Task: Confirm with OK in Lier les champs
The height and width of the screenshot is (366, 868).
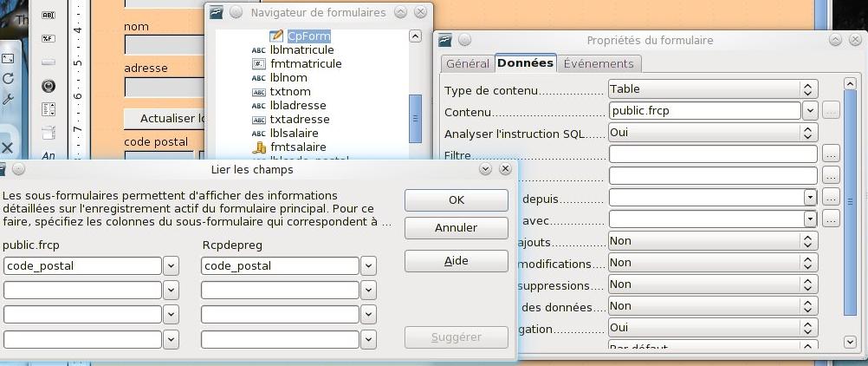Action: pyautogui.click(x=457, y=200)
